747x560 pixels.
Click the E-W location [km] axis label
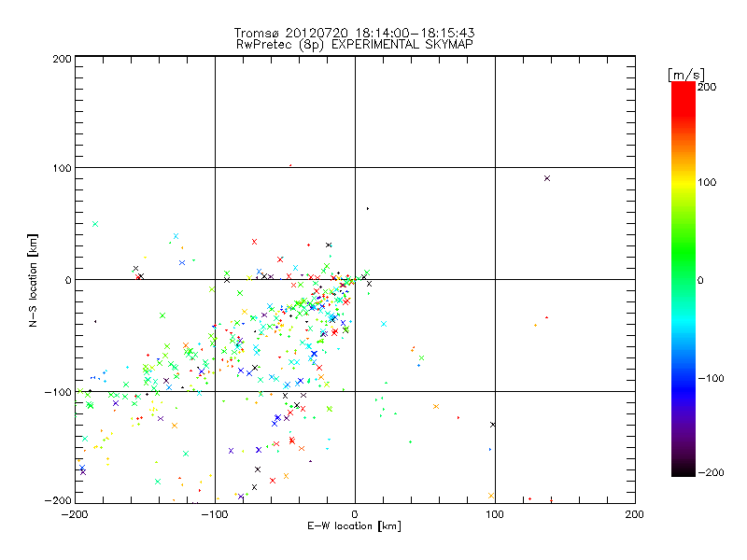coord(355,527)
